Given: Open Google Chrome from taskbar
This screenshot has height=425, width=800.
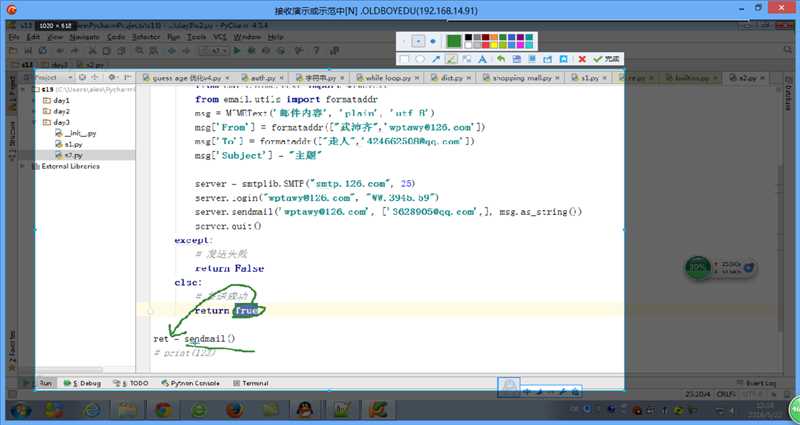Looking at the screenshot, I should (163, 410).
